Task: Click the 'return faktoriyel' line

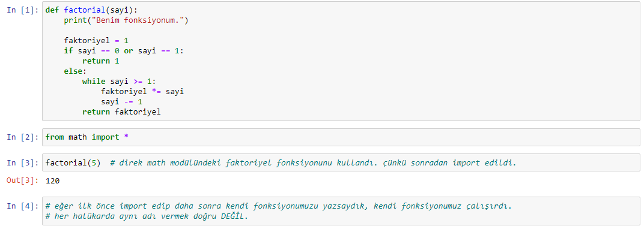Action: [x=121, y=112]
